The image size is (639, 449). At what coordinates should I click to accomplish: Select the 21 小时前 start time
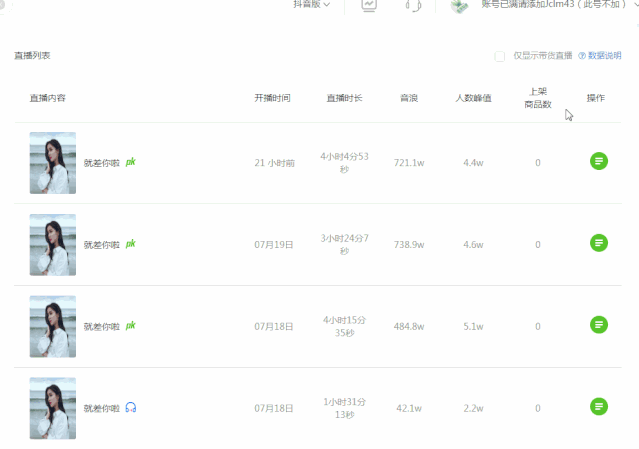pyautogui.click(x=275, y=163)
